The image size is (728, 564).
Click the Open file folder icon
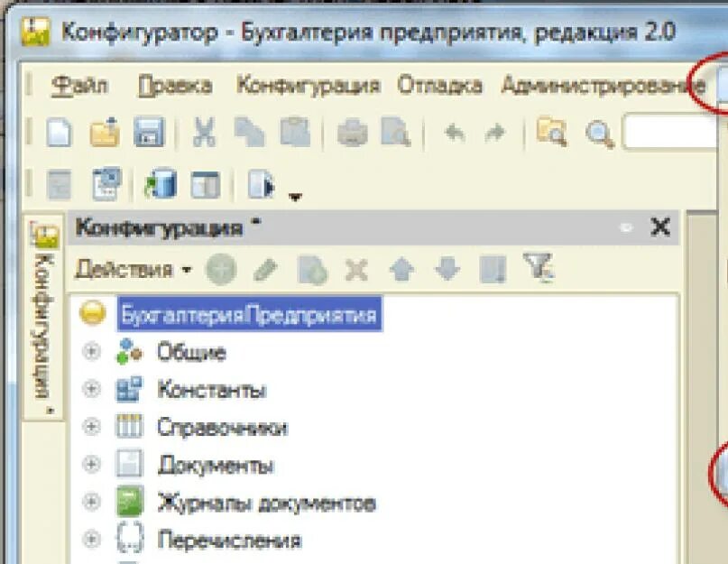click(x=105, y=133)
